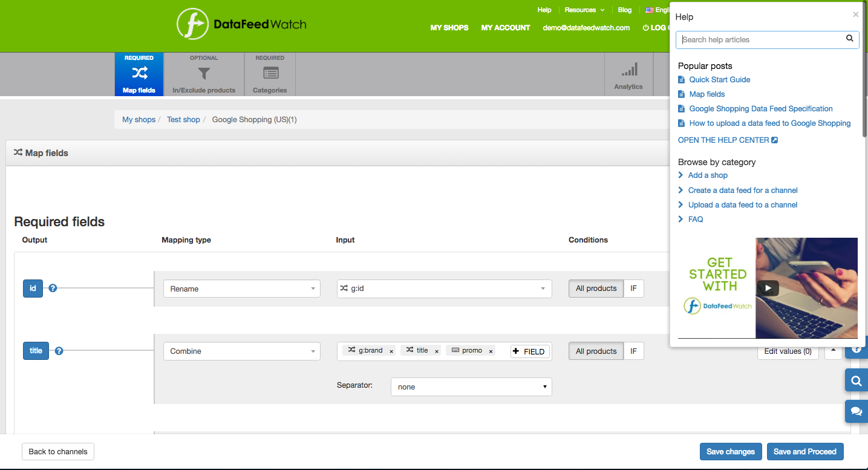Open the In/Exclude products tab

tap(204, 74)
